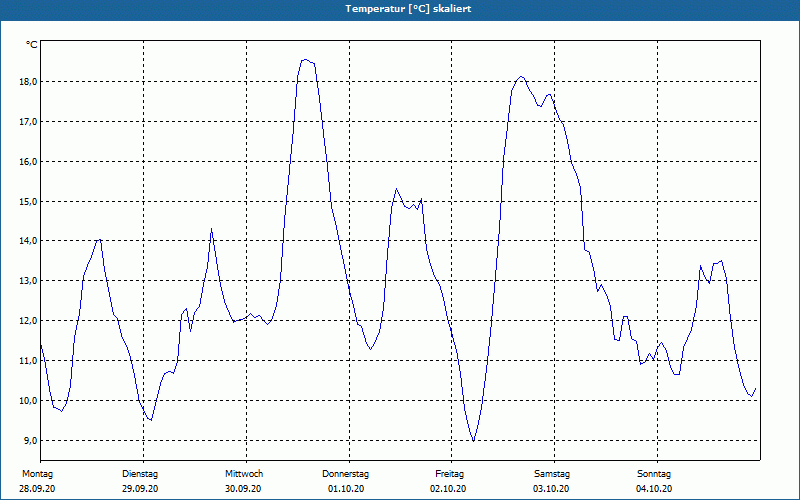Screen dimensions: 800x500
Task: Select the 18,0 y-axis label
Action: [x=28, y=82]
